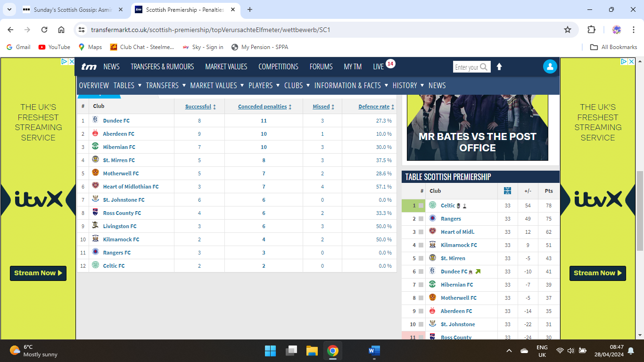Open the Livingston FC link

coord(120,226)
